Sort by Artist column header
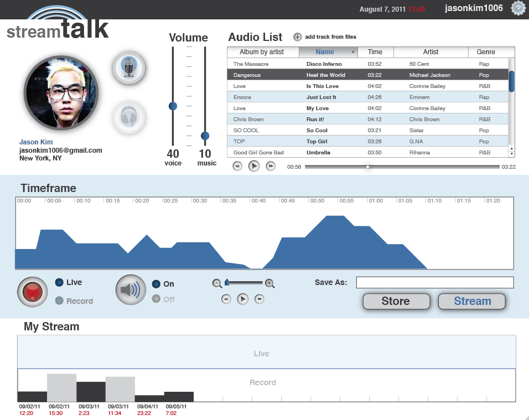 coord(431,52)
